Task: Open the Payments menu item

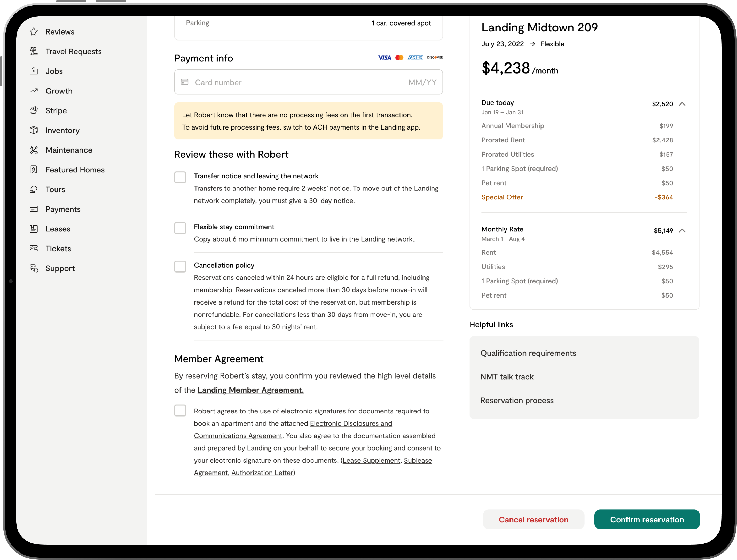Action: (63, 209)
